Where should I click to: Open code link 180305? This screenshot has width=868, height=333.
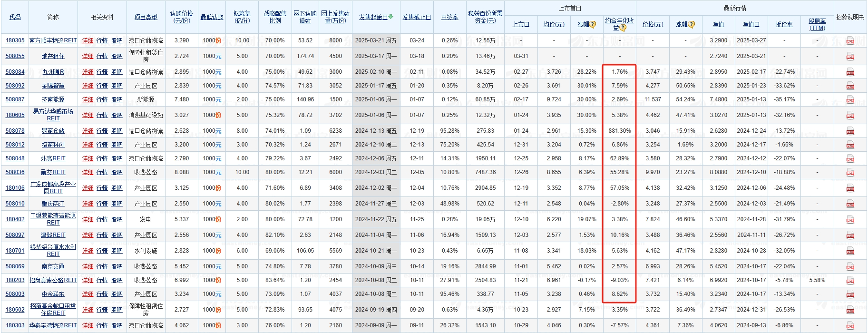tap(15, 40)
